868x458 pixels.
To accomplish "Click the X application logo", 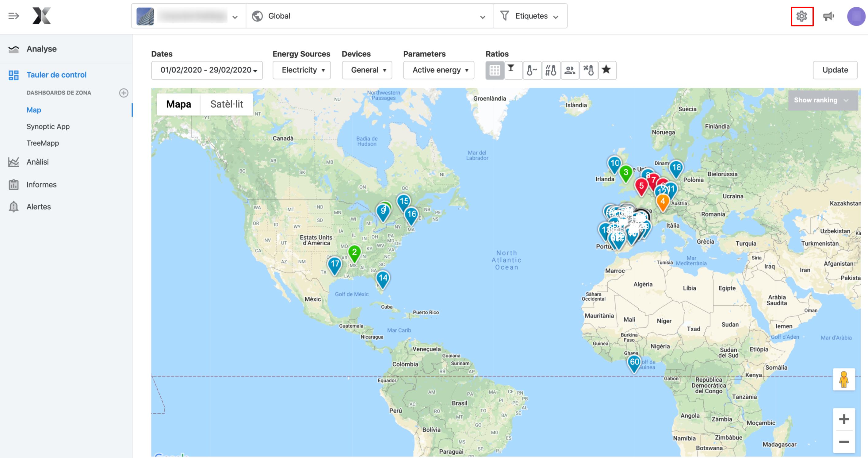I will (x=41, y=16).
